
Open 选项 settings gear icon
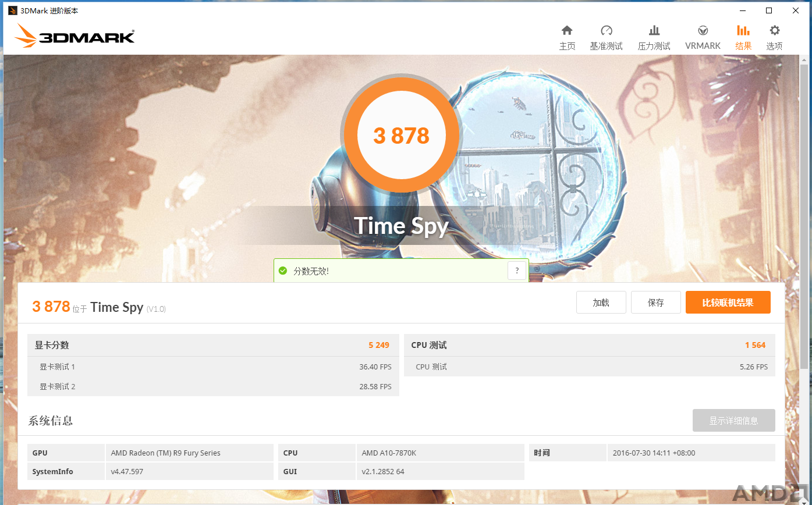[774, 31]
